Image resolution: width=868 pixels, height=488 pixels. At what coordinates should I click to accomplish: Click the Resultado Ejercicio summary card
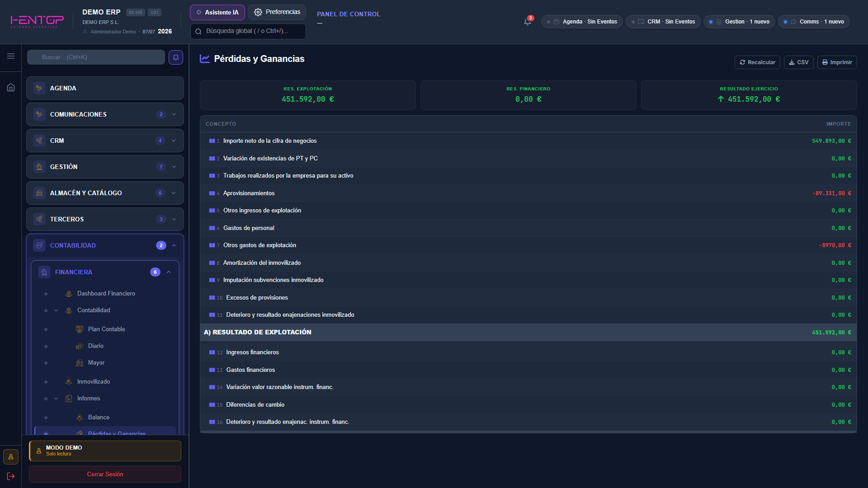[x=749, y=95]
